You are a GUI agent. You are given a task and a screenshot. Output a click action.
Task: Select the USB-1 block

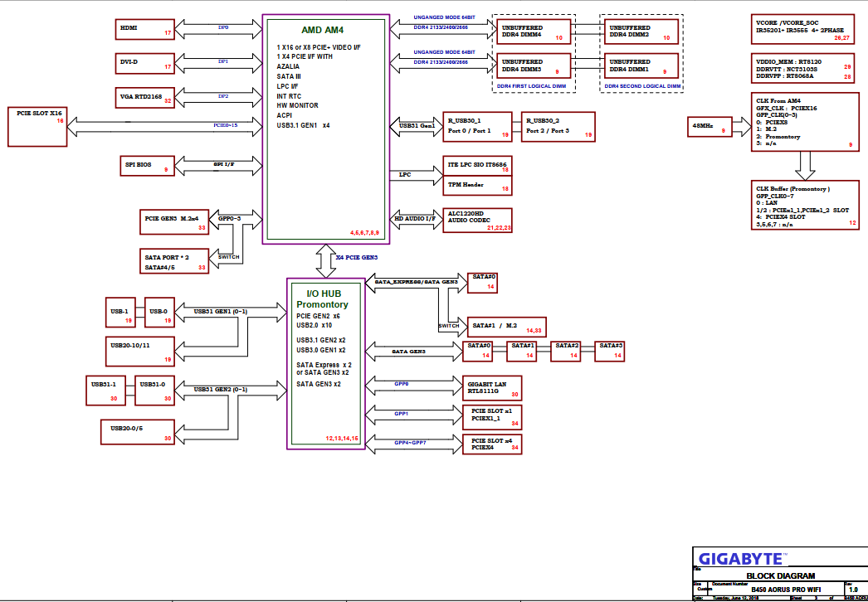[x=119, y=313]
